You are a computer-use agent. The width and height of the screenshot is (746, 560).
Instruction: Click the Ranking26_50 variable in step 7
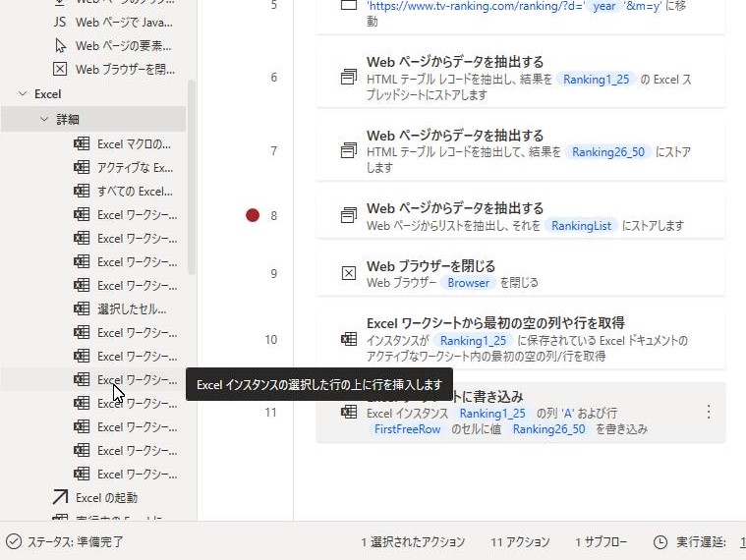tap(608, 152)
